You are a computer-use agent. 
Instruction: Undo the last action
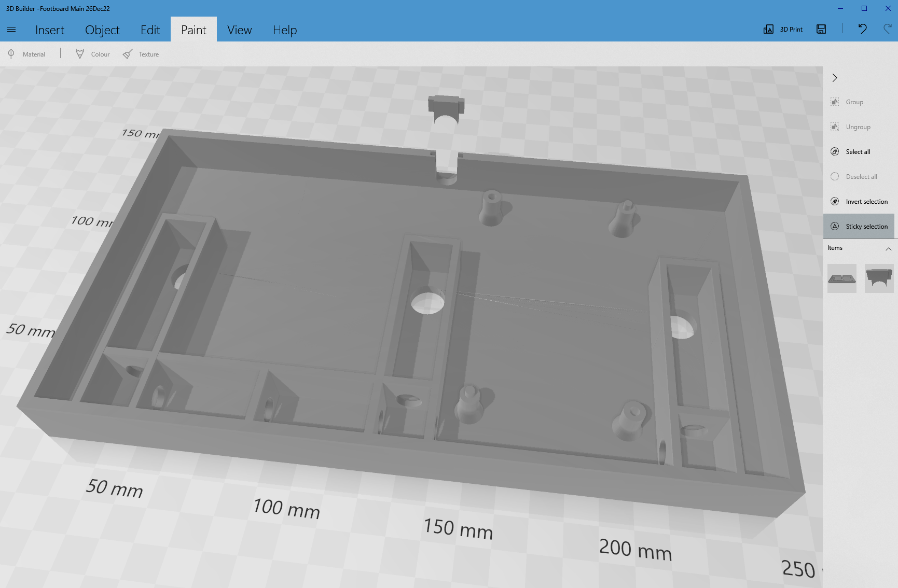pos(862,29)
